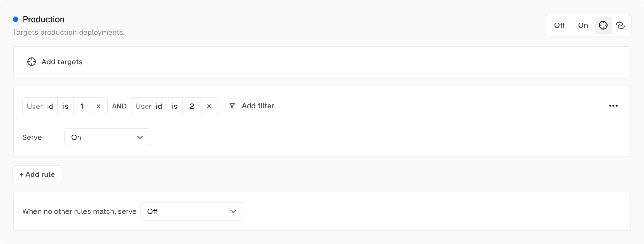Open the rule's three-dot options menu
Viewport: 644px width, 244px height.
tap(613, 106)
